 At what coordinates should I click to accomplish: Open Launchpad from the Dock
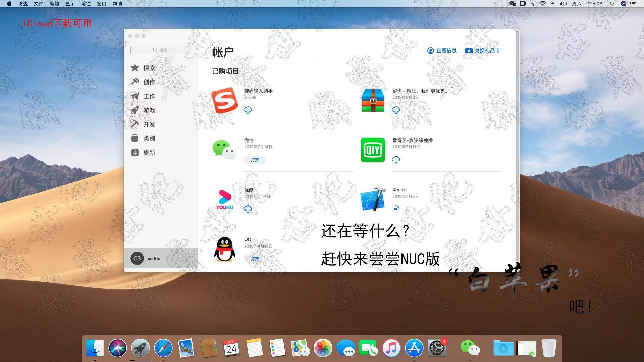coord(141,348)
